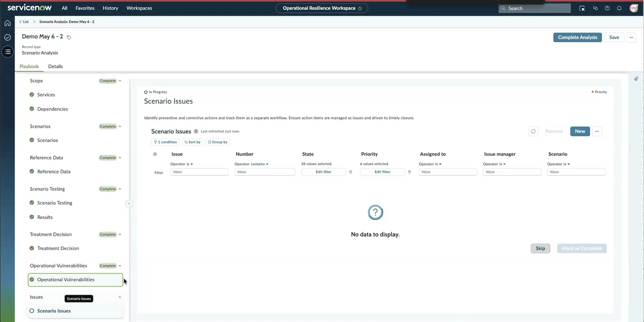Image resolution: width=644 pixels, height=322 pixels.
Task: Refresh the Scenario Issues list
Action: point(533,131)
